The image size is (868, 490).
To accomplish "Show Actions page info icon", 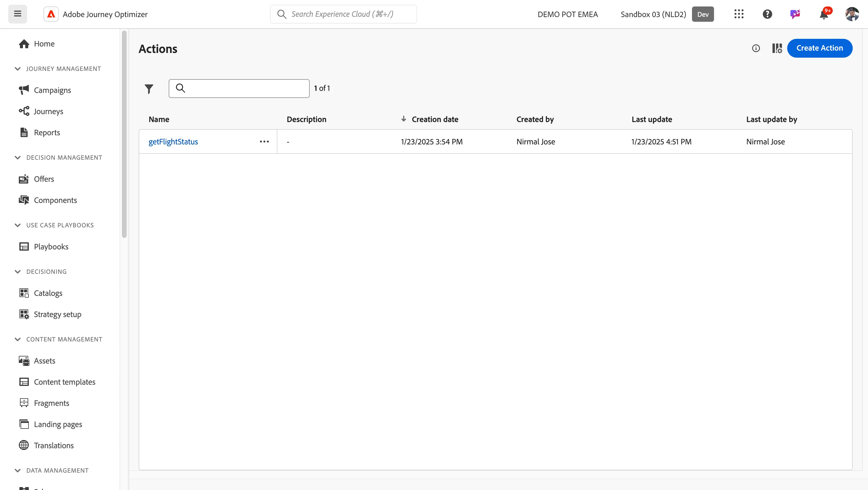I will tap(756, 48).
